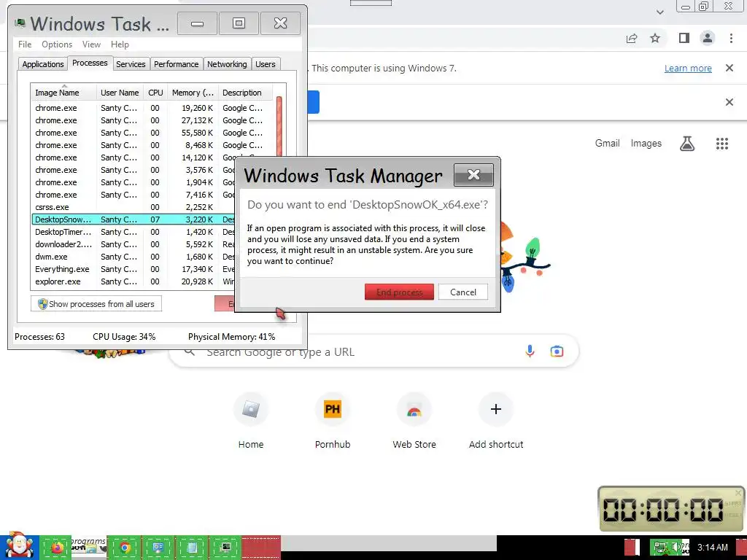Viewport: 747px width, 560px height.
Task: Open Search Labs flask icon
Action: pyautogui.click(x=687, y=144)
